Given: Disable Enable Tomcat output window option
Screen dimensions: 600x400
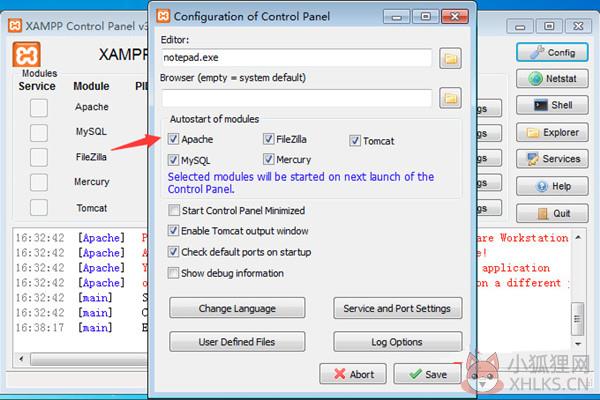Looking at the screenshot, I should (x=173, y=231).
